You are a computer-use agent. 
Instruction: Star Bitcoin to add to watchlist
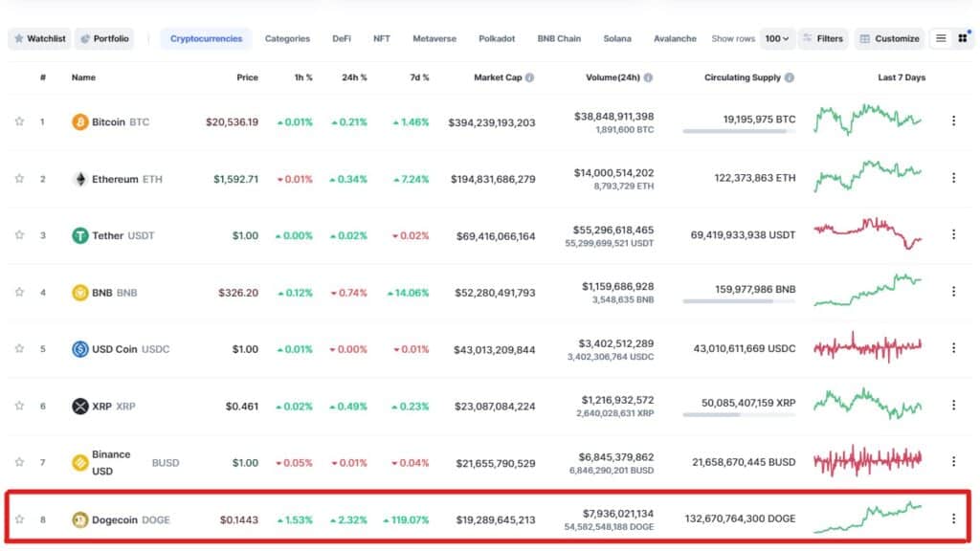pos(19,121)
